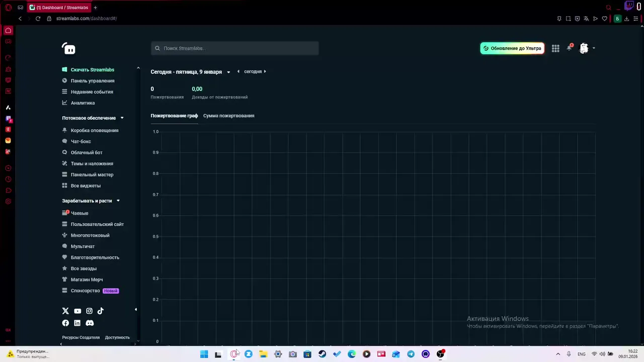Collapse the sidebar with the arrow handle
This screenshot has width=644, height=362.
point(136,310)
